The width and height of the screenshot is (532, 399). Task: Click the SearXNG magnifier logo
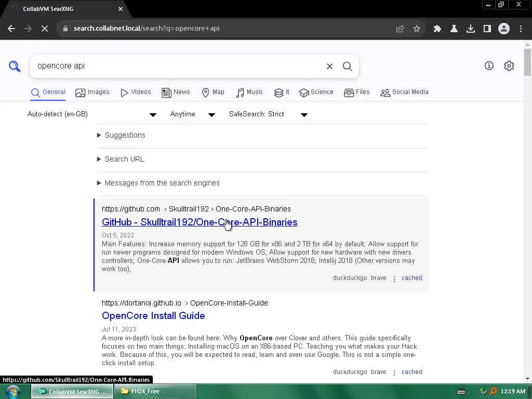pyautogui.click(x=15, y=66)
